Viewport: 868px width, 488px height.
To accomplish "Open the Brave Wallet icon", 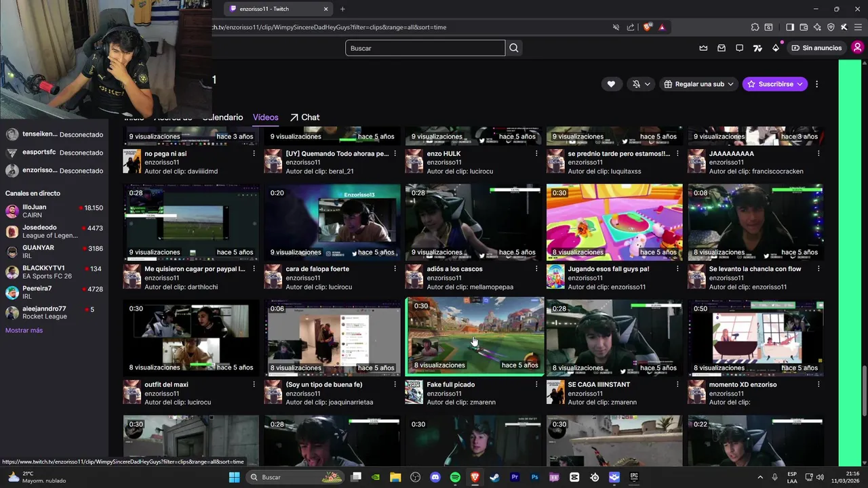I will (x=804, y=27).
